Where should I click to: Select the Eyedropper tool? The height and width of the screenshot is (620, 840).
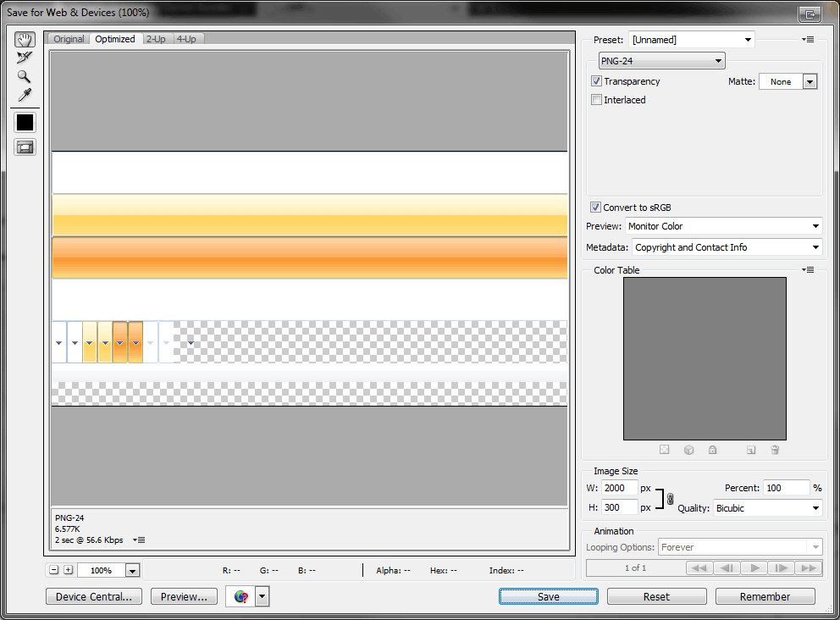click(x=24, y=95)
